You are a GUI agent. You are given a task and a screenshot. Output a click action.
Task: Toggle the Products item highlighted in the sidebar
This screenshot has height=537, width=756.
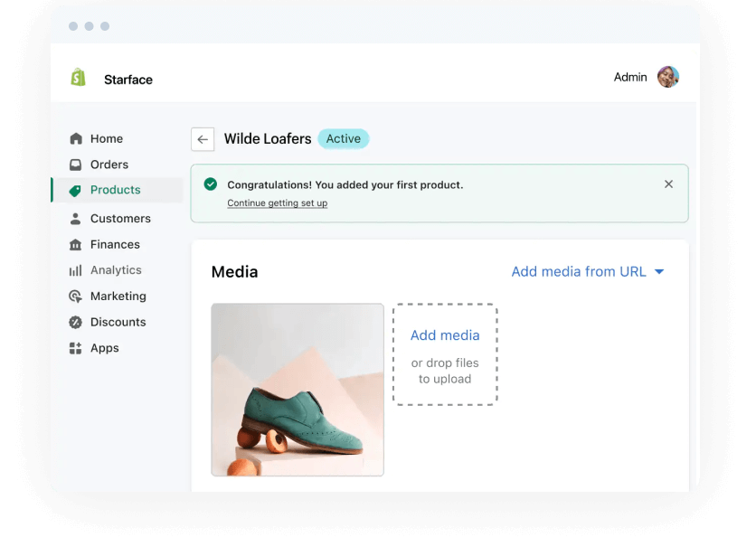pyautogui.click(x=115, y=190)
